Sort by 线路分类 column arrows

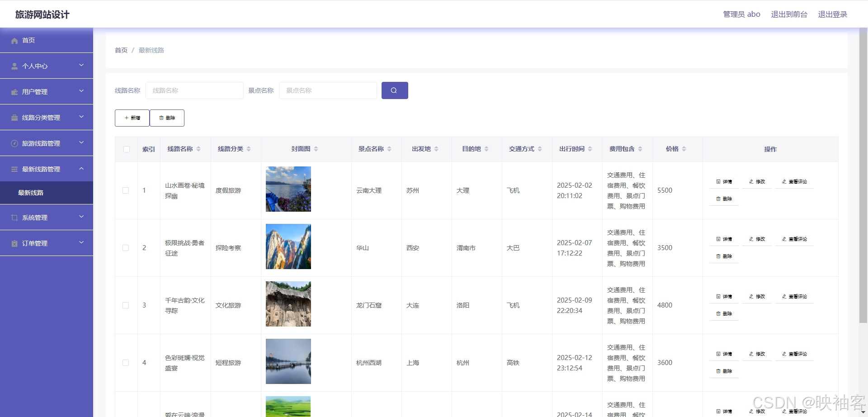[249, 149]
